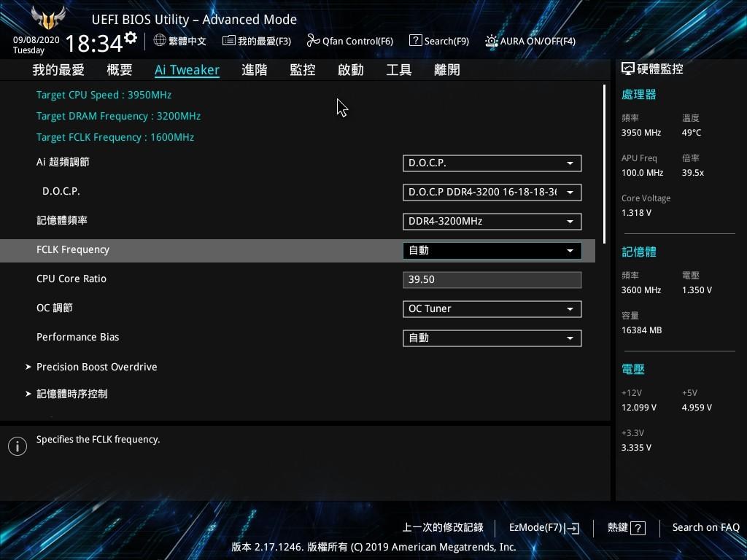Open the 記憶體頻率 DDR4-3200MHz dropdown
This screenshot has width=747, height=560.
[x=492, y=222]
